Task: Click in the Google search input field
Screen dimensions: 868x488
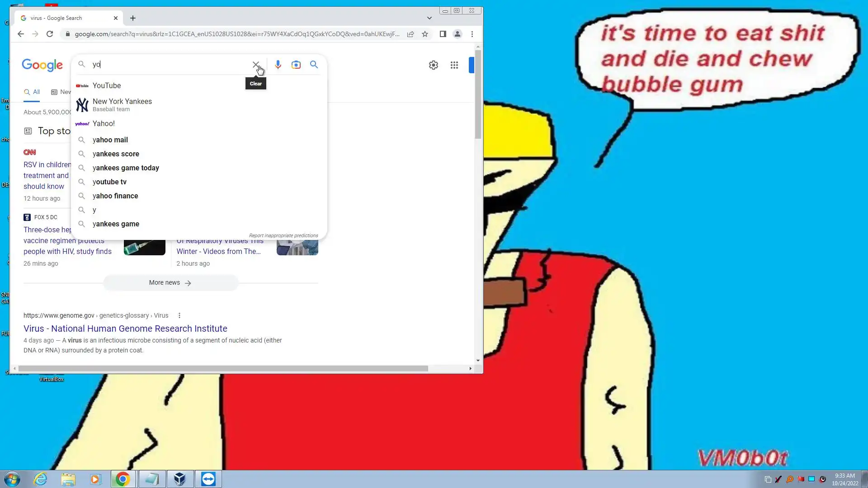Action: coord(172,65)
